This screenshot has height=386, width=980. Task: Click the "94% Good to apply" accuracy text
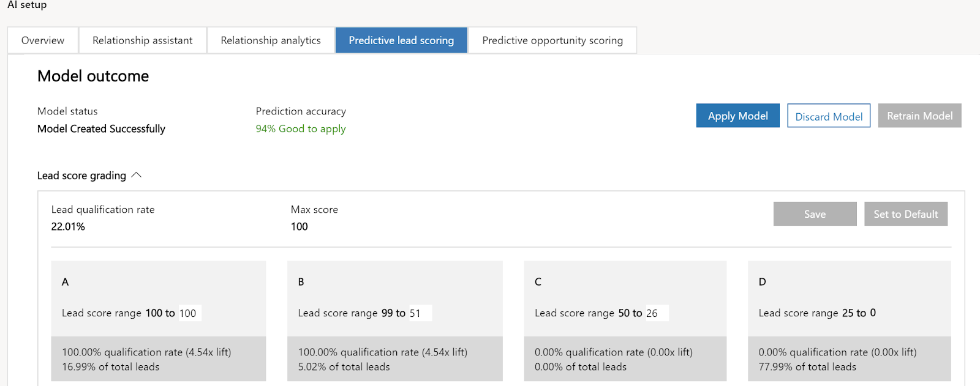(301, 129)
